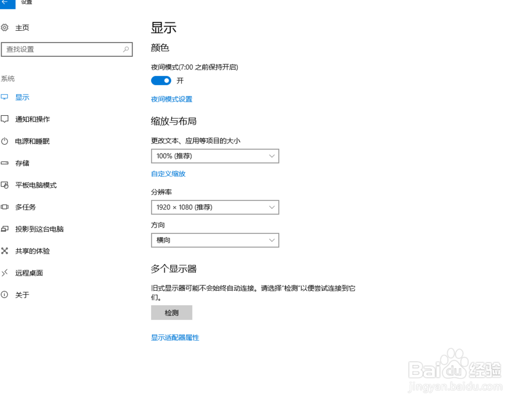532x405 pixels.
Task: Open 远程桌面 settings
Action: click(x=28, y=273)
